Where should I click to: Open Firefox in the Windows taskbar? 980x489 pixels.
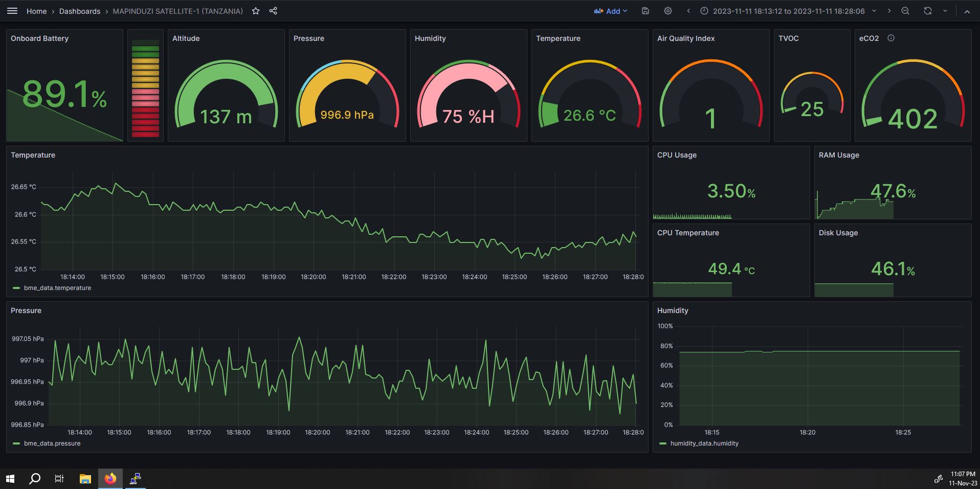click(110, 479)
